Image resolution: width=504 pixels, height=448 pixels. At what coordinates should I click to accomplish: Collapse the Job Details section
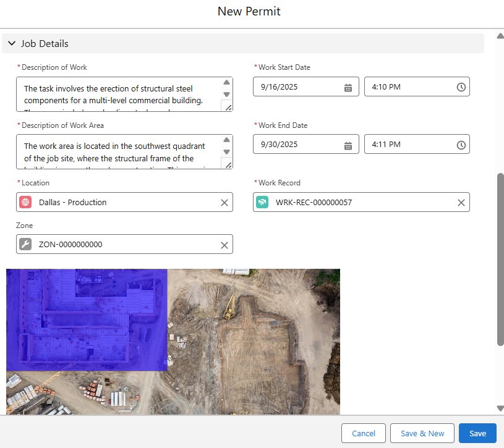(12, 44)
